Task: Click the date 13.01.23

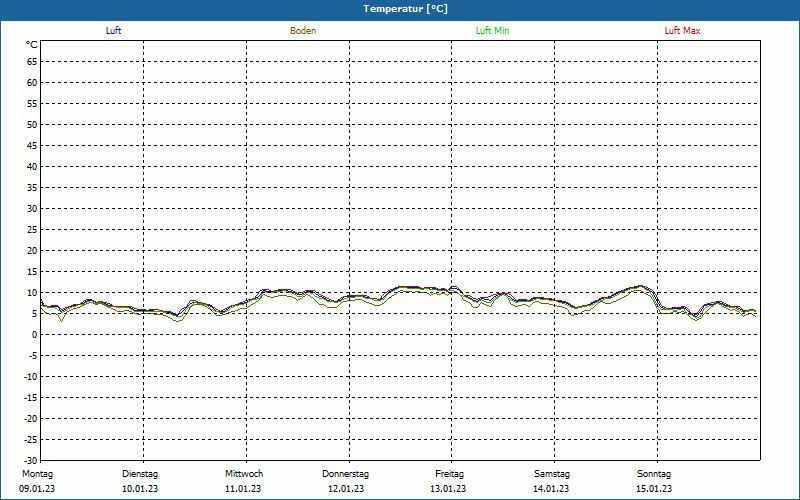Action: 448,489
